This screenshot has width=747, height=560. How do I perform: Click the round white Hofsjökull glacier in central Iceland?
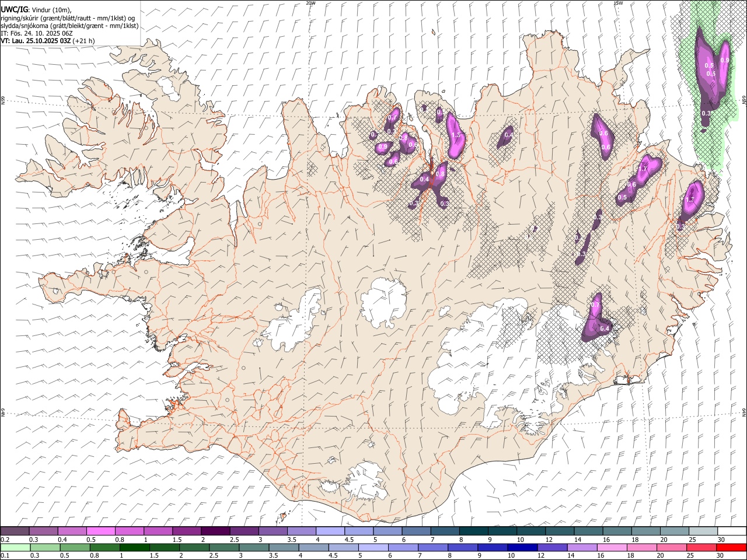click(383, 303)
